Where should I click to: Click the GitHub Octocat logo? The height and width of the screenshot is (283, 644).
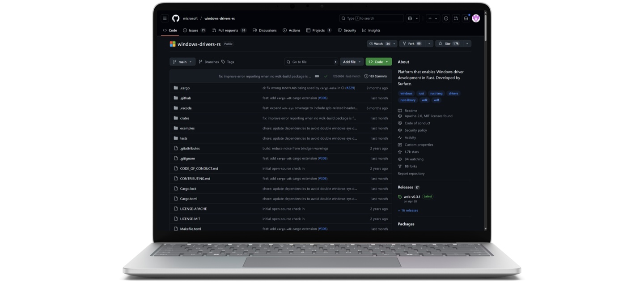click(176, 18)
